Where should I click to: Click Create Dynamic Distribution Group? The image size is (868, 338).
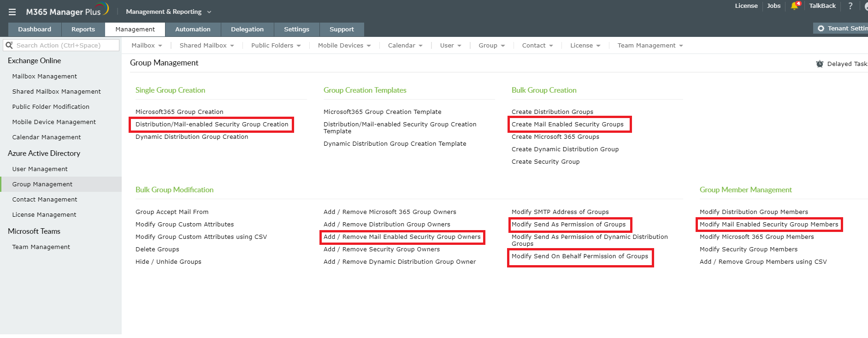565,149
